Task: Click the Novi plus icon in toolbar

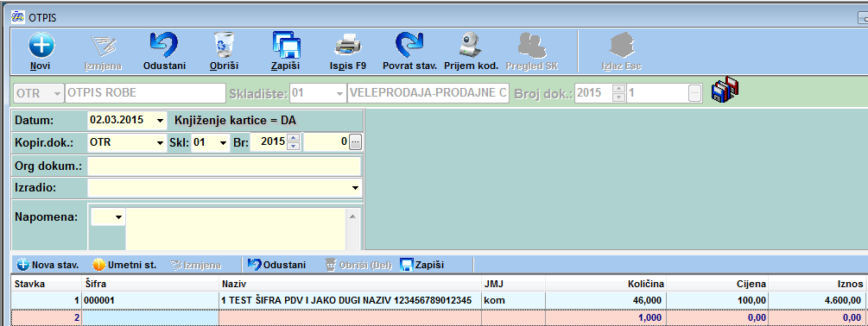Action: click(x=41, y=46)
